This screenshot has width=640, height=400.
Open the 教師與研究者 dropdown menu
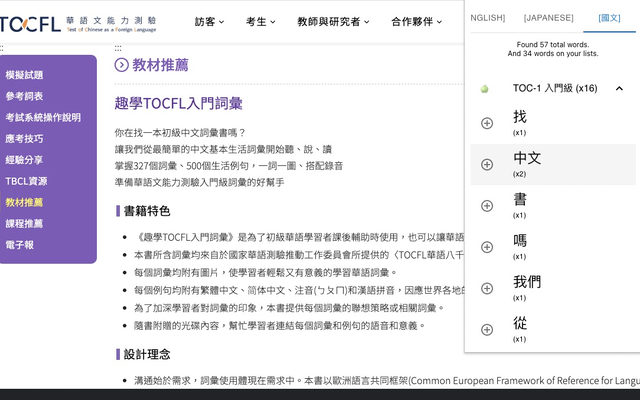[333, 22]
